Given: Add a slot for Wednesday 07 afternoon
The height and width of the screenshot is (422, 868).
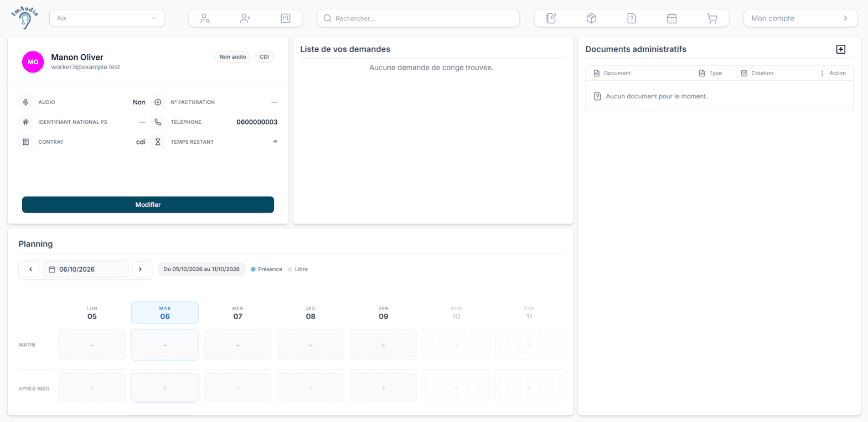Looking at the screenshot, I should coord(238,388).
